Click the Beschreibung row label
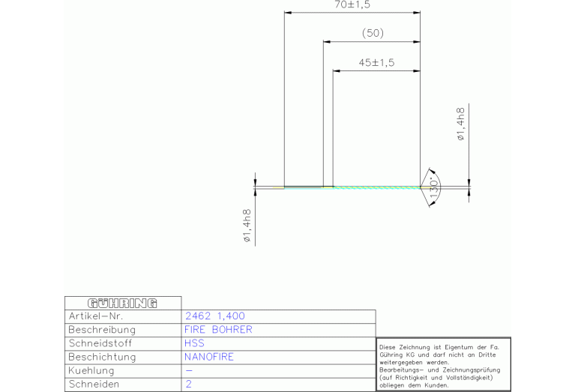The height and width of the screenshot is (392, 575). (x=102, y=330)
